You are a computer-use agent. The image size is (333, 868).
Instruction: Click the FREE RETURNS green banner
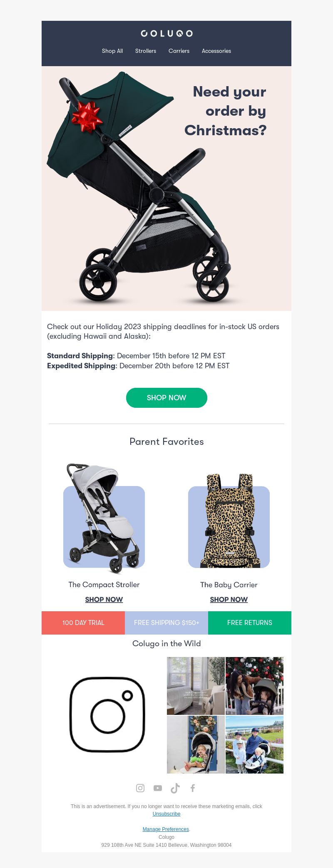[x=250, y=623]
